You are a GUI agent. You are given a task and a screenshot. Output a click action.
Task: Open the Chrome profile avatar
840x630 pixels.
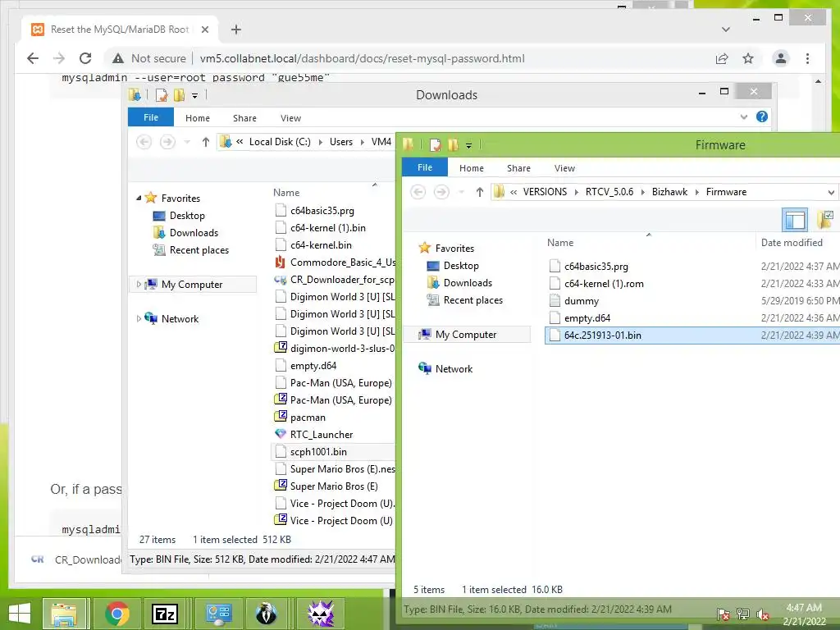tap(781, 58)
